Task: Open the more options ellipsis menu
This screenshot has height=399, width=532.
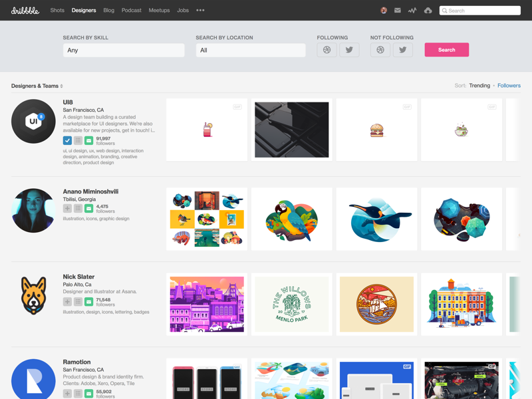Action: pos(200,10)
